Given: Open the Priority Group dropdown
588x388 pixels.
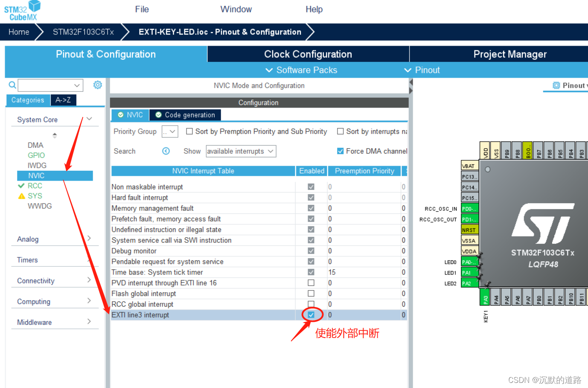Looking at the screenshot, I should (x=170, y=131).
